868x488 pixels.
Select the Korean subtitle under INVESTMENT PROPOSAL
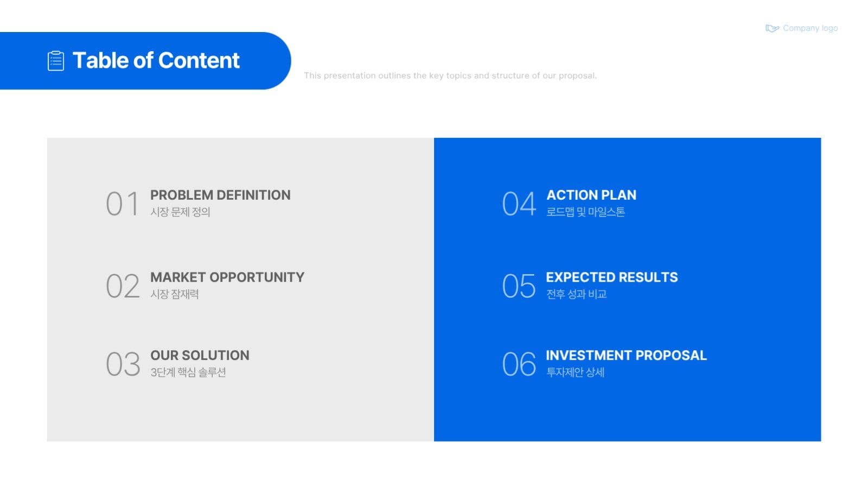point(575,372)
